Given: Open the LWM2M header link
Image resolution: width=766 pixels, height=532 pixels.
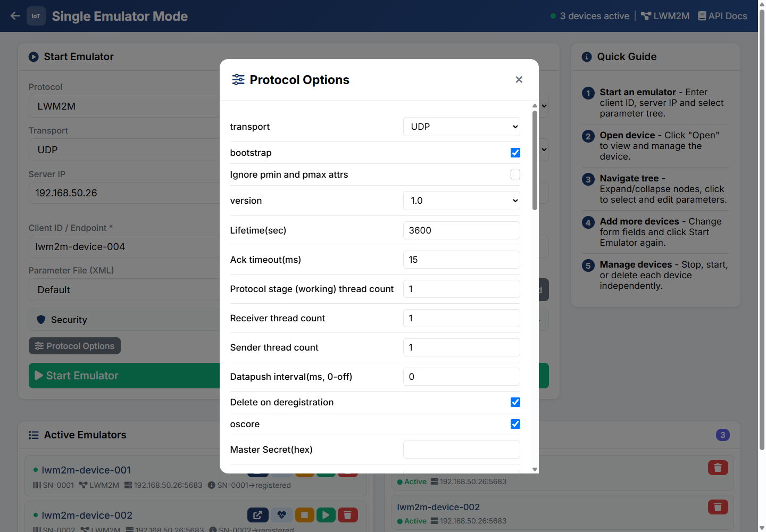Looking at the screenshot, I should tap(665, 16).
